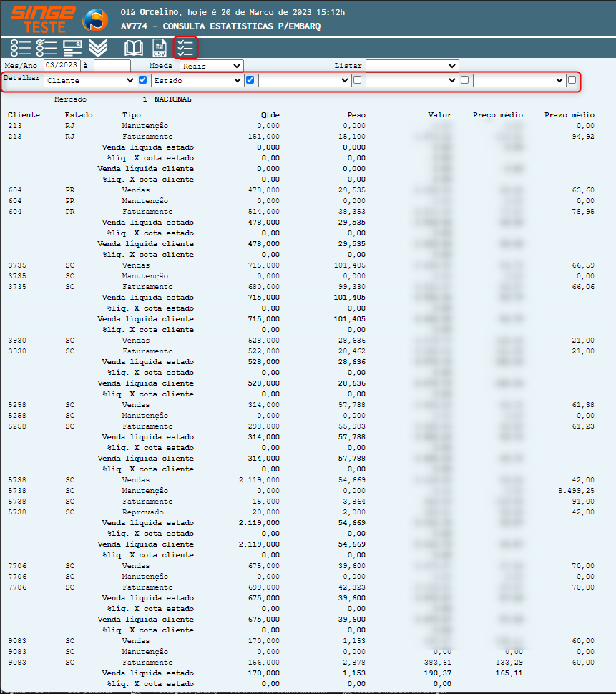Open the third empty Detalhar dropdown
This screenshot has height=694, width=616.
(x=305, y=81)
